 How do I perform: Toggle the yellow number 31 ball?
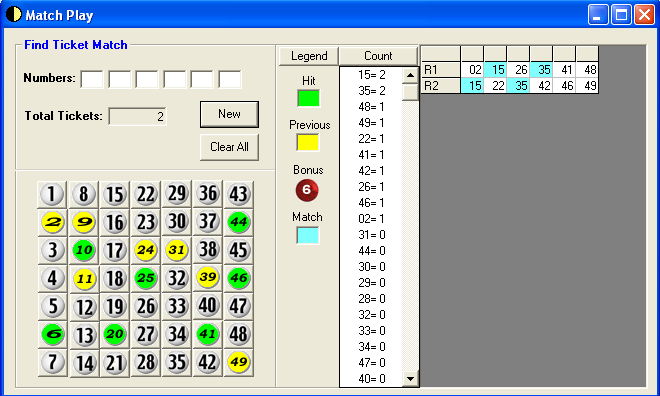click(177, 250)
